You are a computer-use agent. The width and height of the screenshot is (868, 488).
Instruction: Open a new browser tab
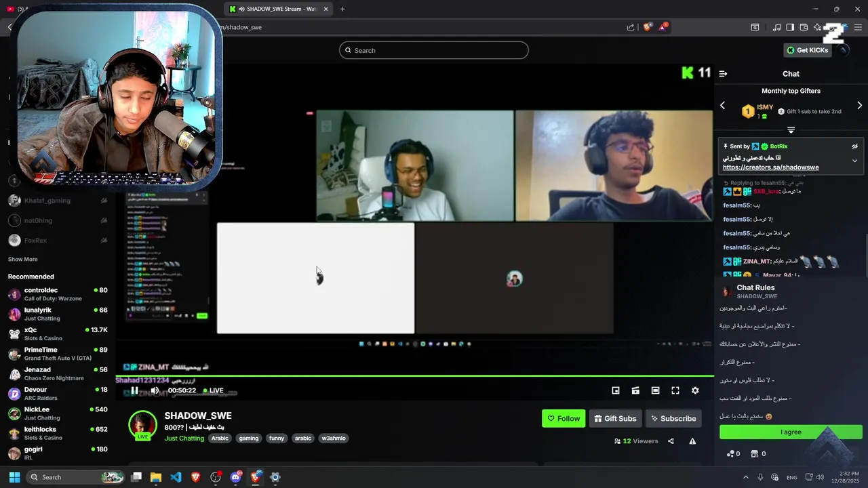coord(342,9)
